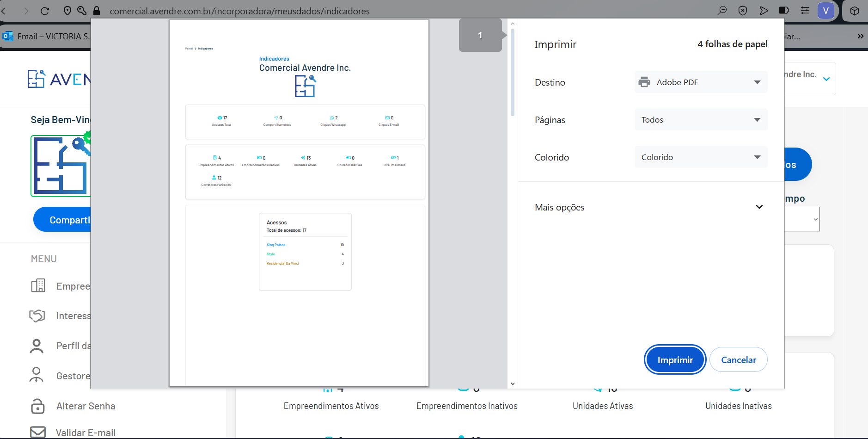
Task: Reload the page with the refresh icon
Action: (x=45, y=11)
